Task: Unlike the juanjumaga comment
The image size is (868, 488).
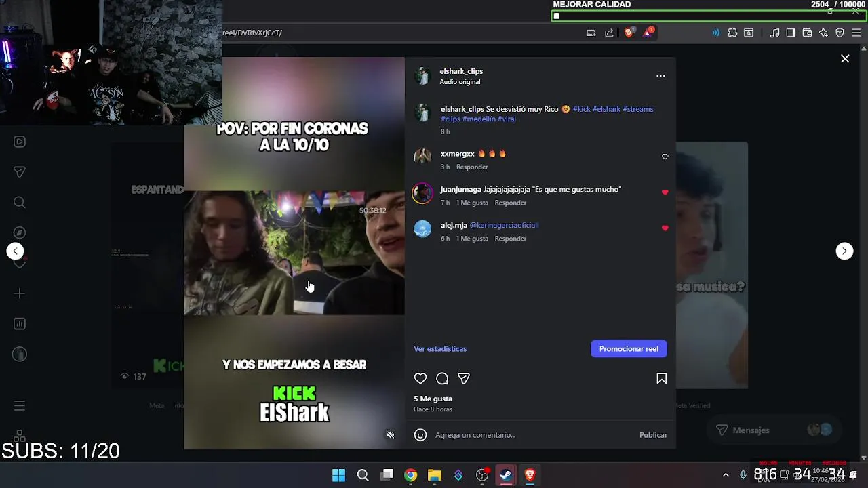Action: 665,192
